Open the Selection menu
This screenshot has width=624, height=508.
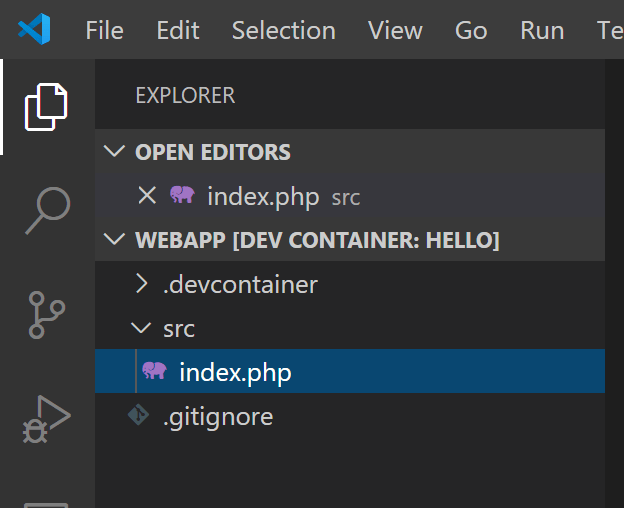coord(284,30)
